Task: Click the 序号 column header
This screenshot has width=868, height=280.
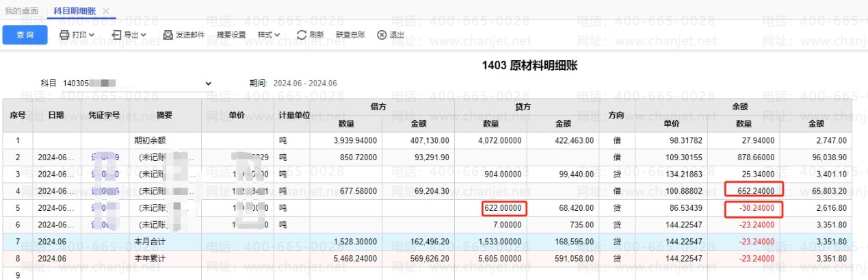Action: 17,115
